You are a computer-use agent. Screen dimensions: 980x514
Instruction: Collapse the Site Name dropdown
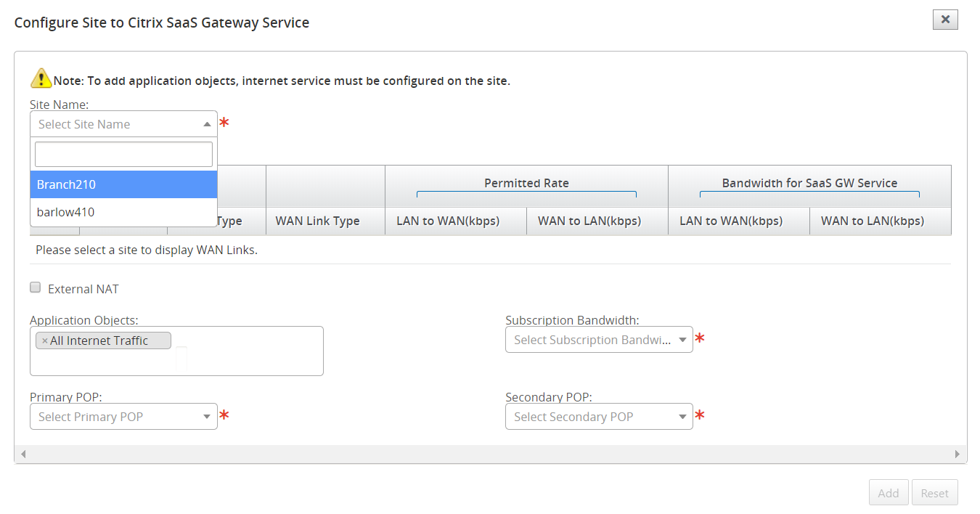pos(207,124)
